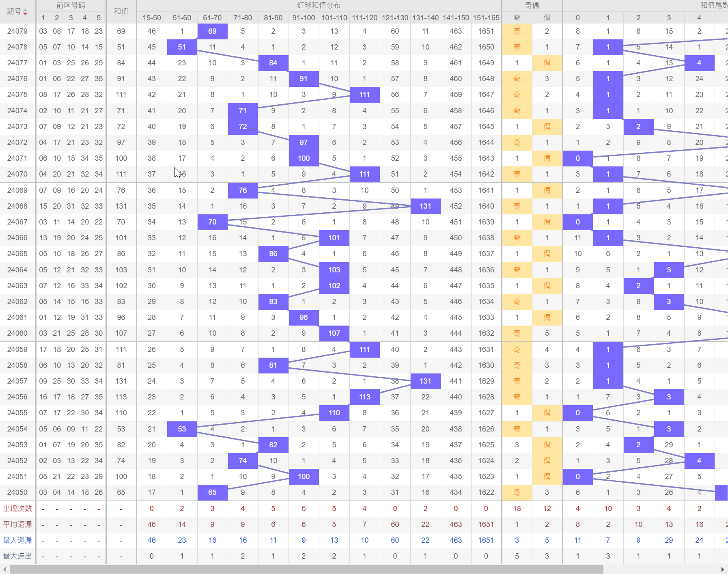Screen dimensions: 728x574
Task: Click the 最大连出 summary row label
Action: point(17,556)
